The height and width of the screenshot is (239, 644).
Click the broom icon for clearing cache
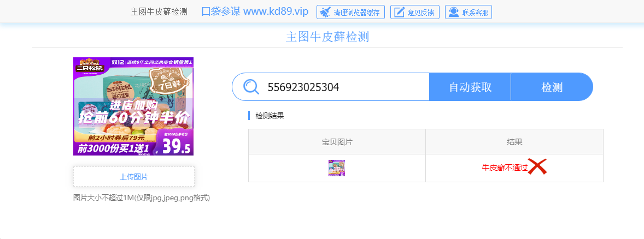click(325, 13)
